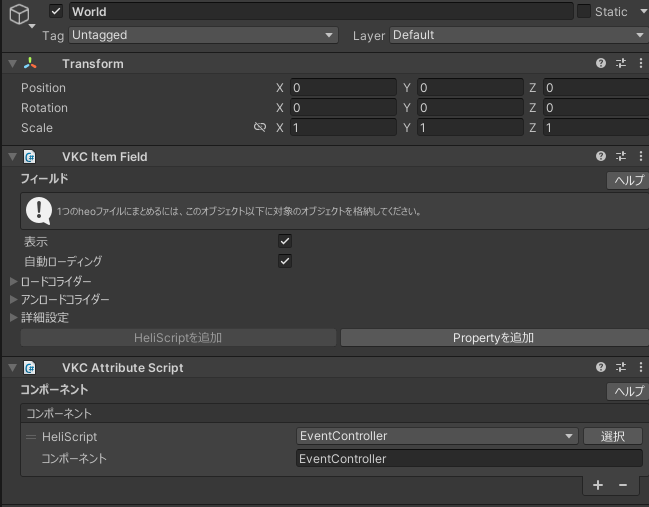Viewport: 649px width, 507px height.
Task: Open VKC Attribute Script three-dot menu
Action: point(641,367)
